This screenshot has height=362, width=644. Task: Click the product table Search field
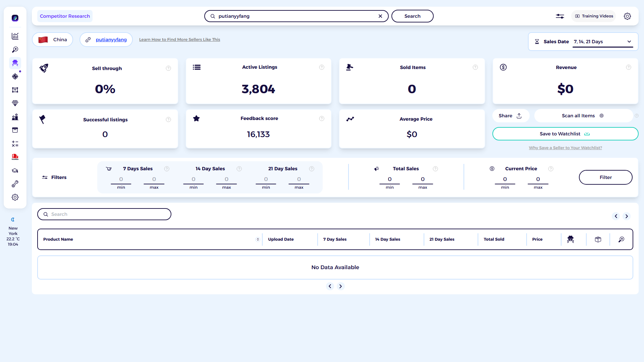(104, 214)
